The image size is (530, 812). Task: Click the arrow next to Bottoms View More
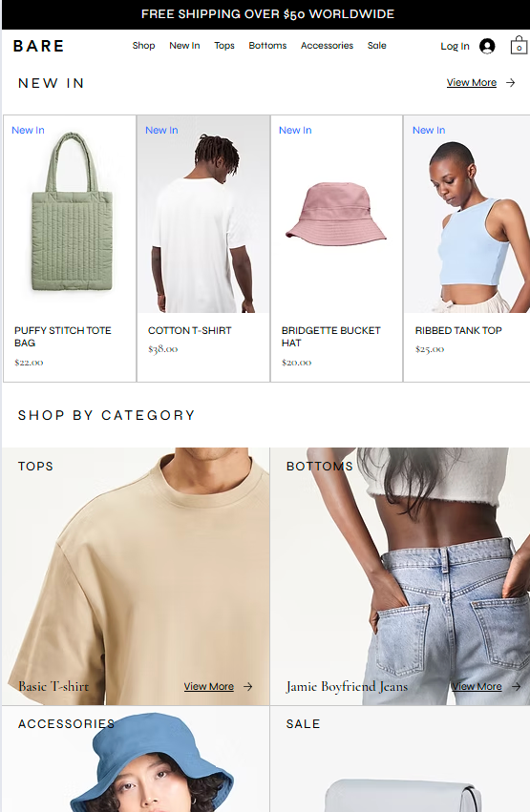coord(516,687)
